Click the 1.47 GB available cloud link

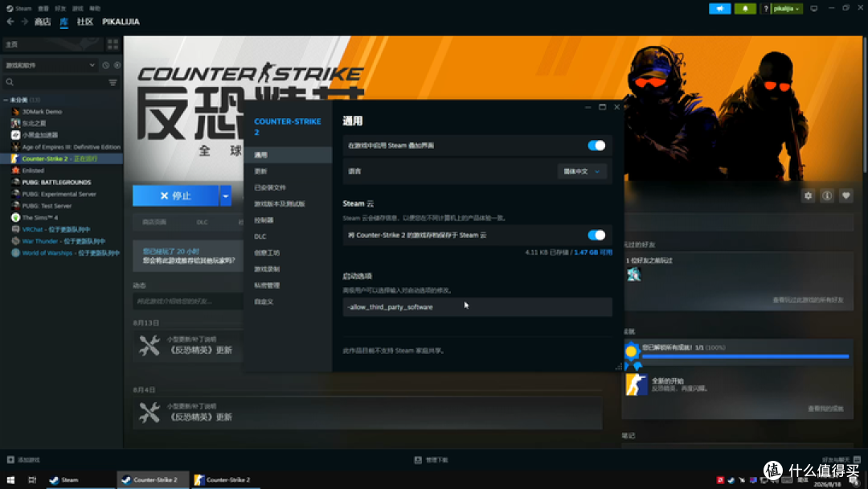pos(593,253)
